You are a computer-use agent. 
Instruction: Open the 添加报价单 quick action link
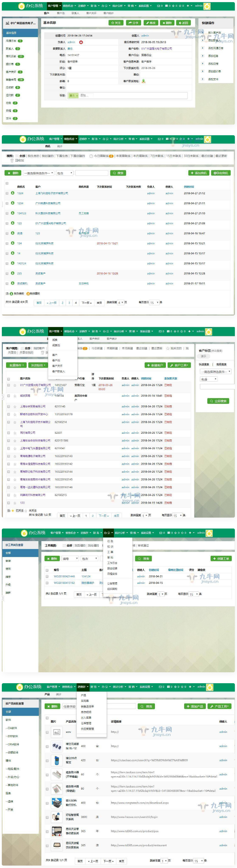pyautogui.click(x=214, y=71)
